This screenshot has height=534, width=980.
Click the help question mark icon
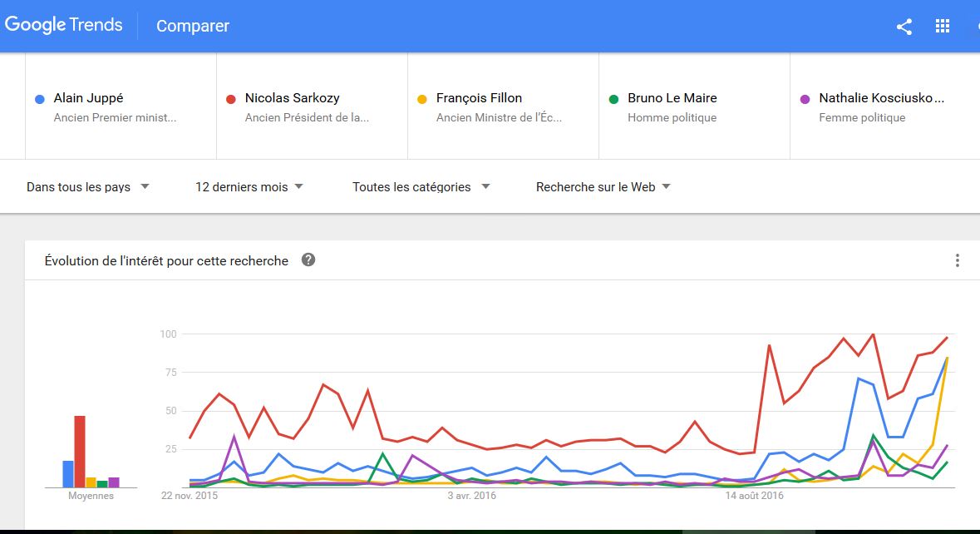[308, 260]
